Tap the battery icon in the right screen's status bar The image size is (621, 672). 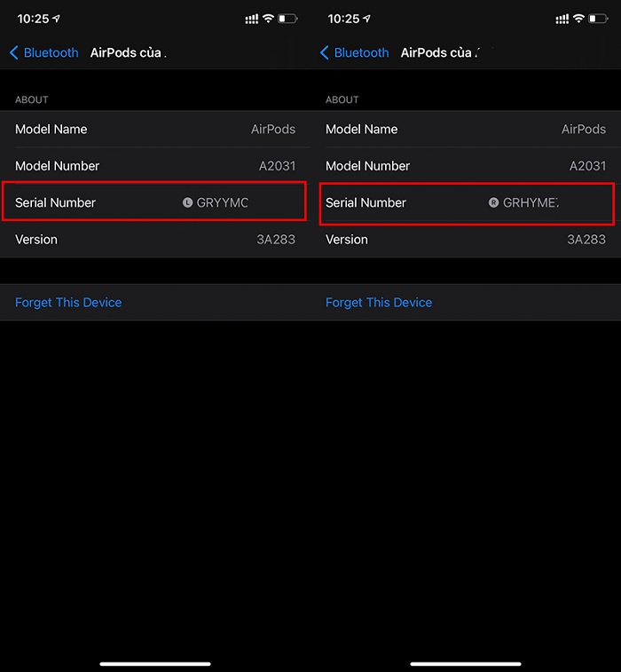click(599, 19)
